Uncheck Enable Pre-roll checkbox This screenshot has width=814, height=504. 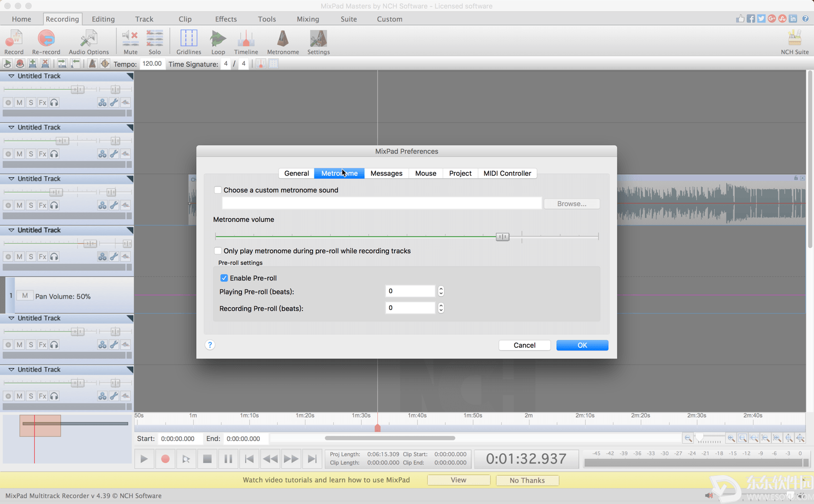[x=224, y=278]
